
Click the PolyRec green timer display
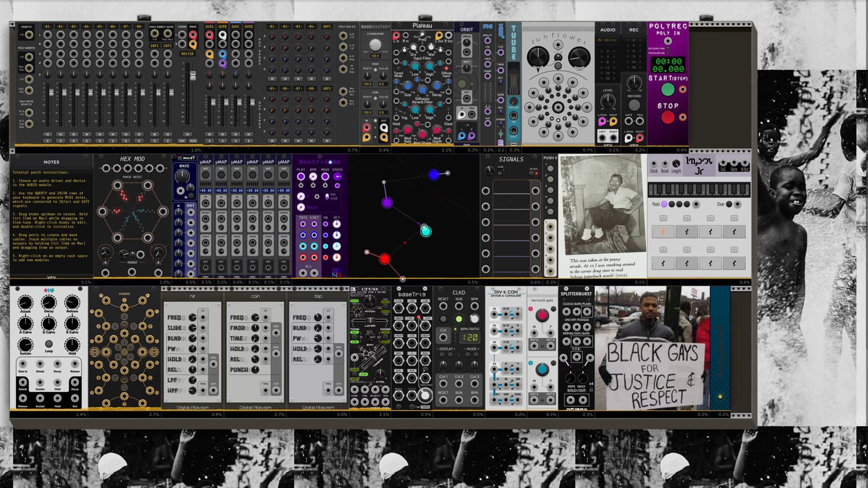668,65
